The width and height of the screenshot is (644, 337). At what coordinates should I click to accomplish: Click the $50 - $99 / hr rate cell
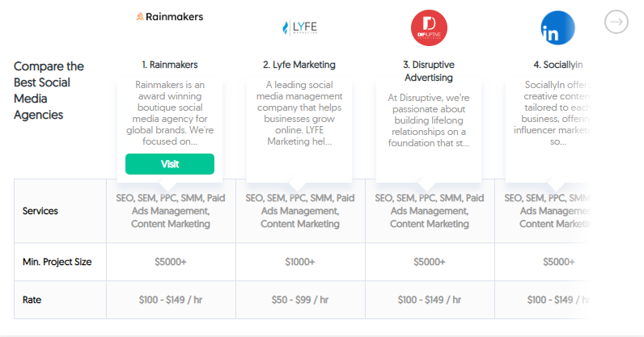tap(300, 300)
